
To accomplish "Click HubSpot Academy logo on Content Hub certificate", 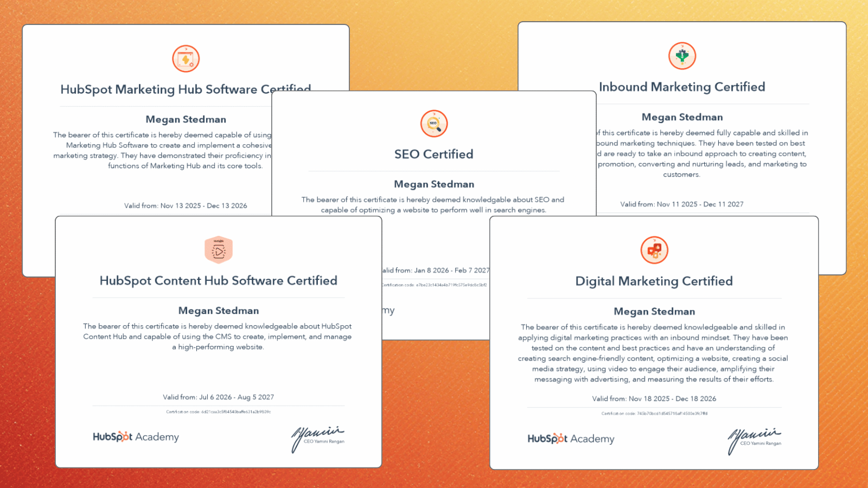I will (x=136, y=437).
